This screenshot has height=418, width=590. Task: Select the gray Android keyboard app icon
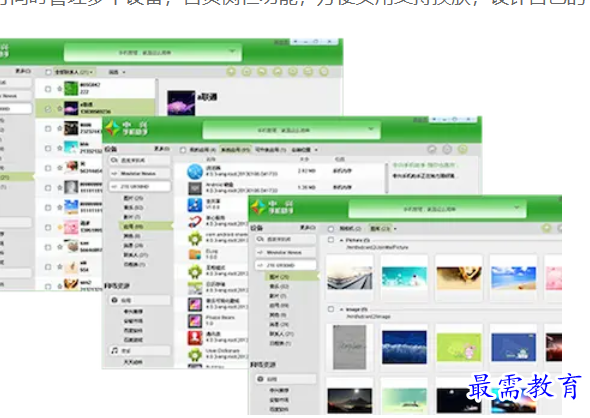tap(195, 188)
